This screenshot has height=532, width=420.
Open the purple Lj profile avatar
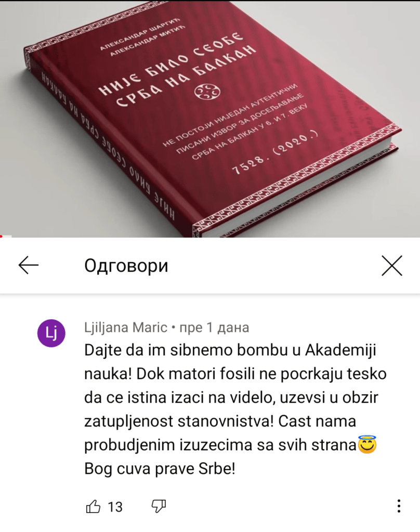point(51,333)
